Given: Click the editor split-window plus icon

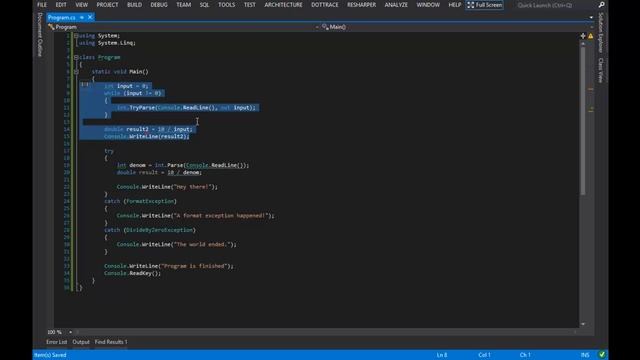Looking at the screenshot, I should pos(583,36).
